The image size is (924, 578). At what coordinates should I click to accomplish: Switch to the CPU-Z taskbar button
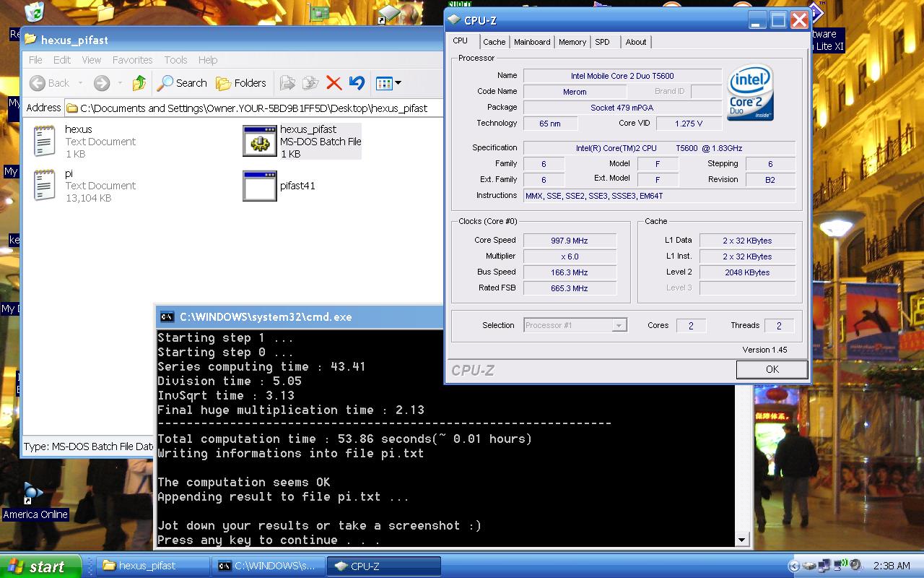coord(383,566)
